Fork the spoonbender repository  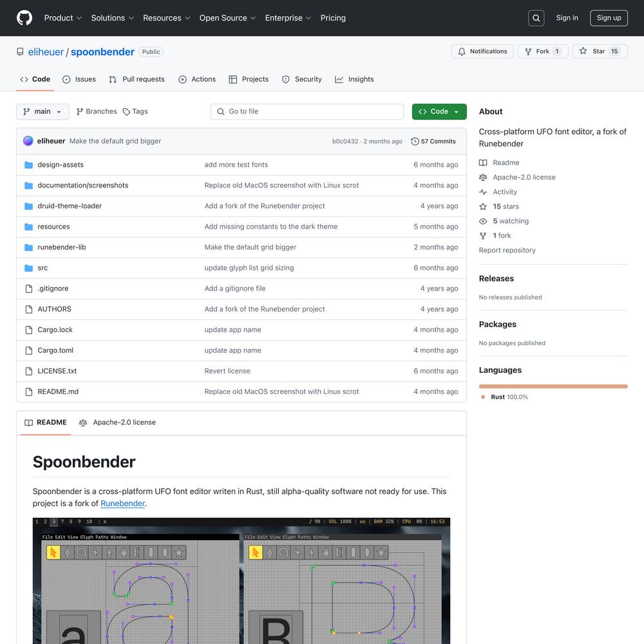[542, 52]
